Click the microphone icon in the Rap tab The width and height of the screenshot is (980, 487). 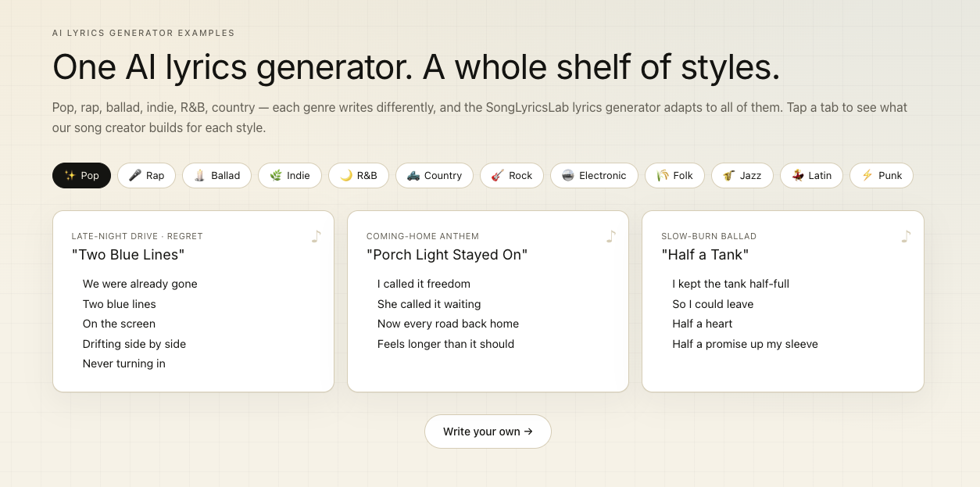134,176
